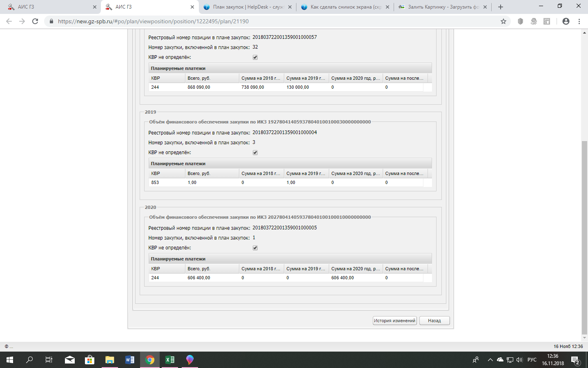The width and height of the screenshot is (588, 368).
Task: Click the 606 400,00 cell under Всего, руб.
Action: [x=212, y=278]
